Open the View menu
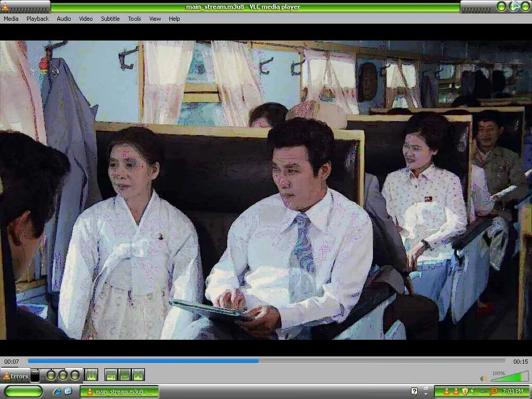This screenshot has height=399, width=532. (x=155, y=19)
